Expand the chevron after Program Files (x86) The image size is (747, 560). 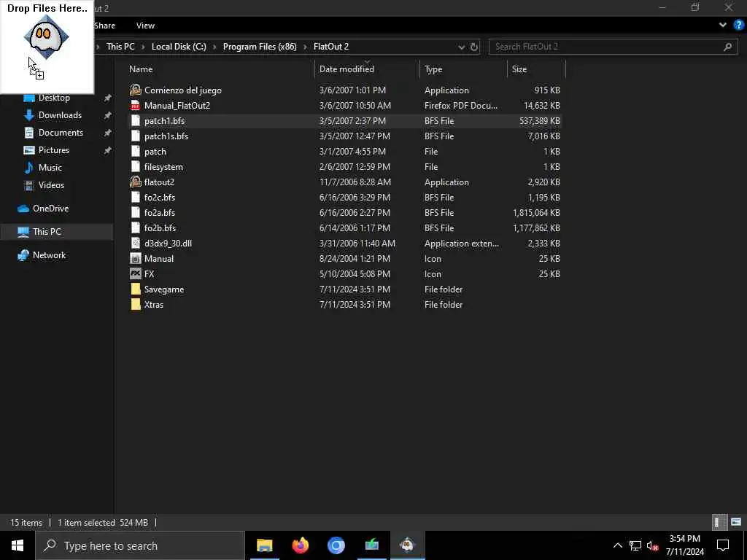click(305, 47)
